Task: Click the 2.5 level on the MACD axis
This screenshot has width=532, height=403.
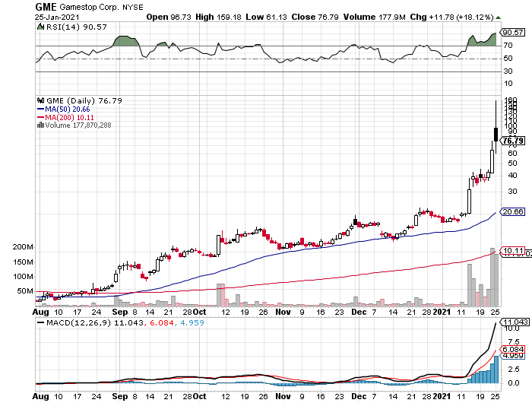Action: point(513,370)
